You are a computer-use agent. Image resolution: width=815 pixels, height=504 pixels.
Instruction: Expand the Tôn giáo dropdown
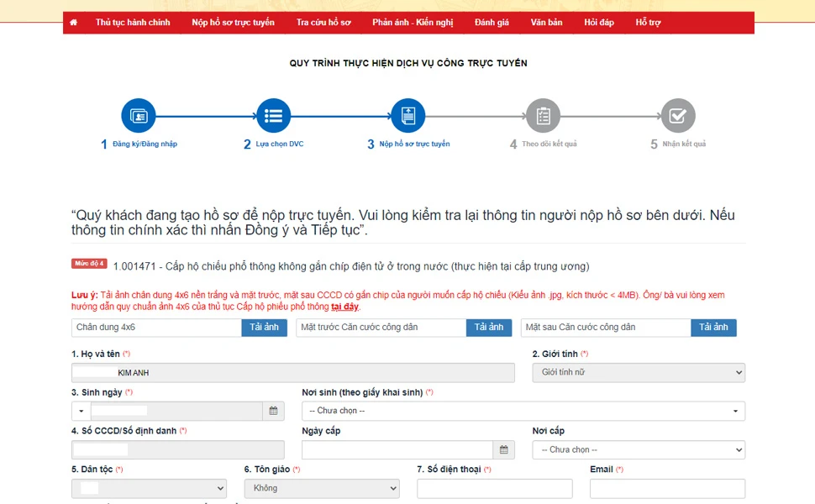(321, 488)
